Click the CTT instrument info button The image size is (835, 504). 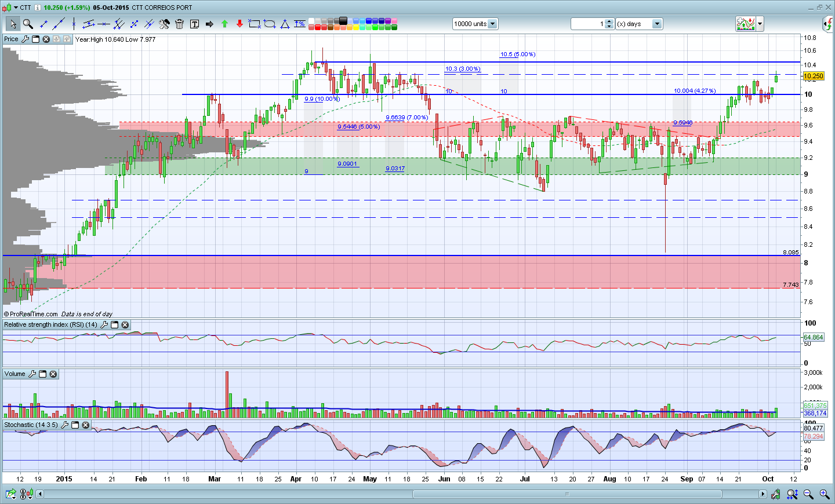(37, 8)
